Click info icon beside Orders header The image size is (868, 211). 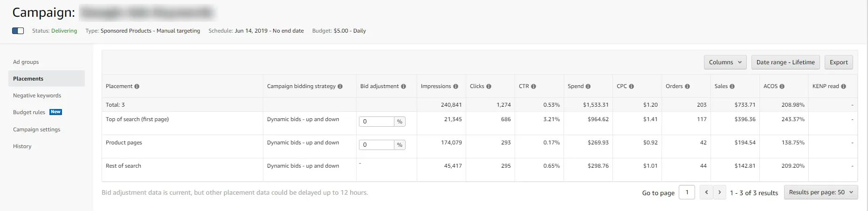(687, 87)
